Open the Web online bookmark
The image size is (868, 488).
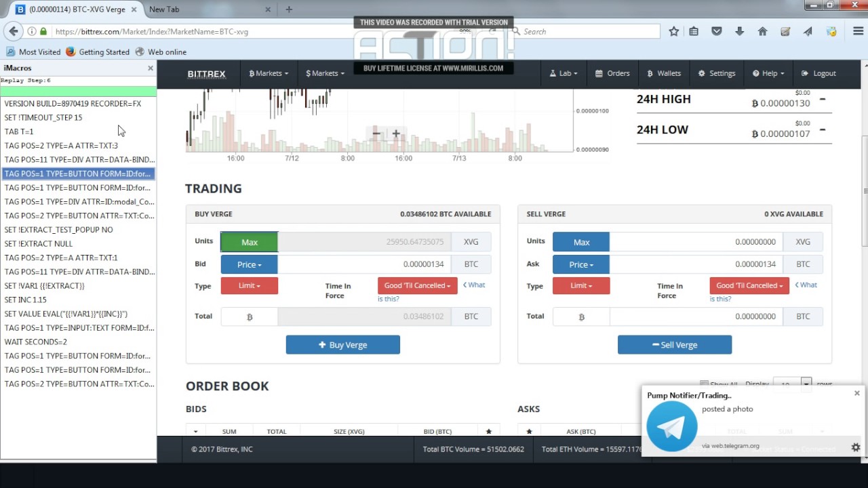[161, 52]
